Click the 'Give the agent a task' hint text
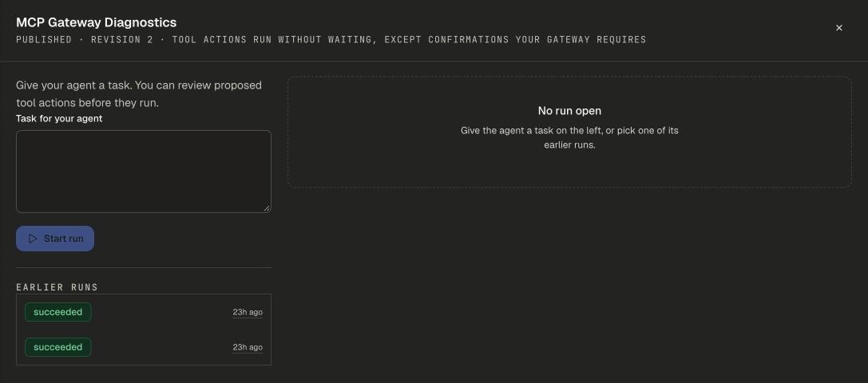Viewport: 868px width, 383px height. pos(569,138)
